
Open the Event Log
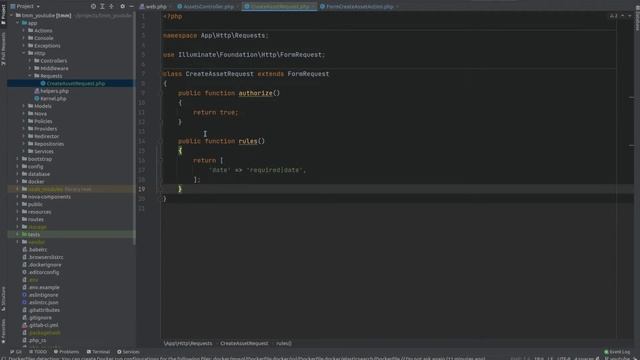pyautogui.click(x=617, y=352)
